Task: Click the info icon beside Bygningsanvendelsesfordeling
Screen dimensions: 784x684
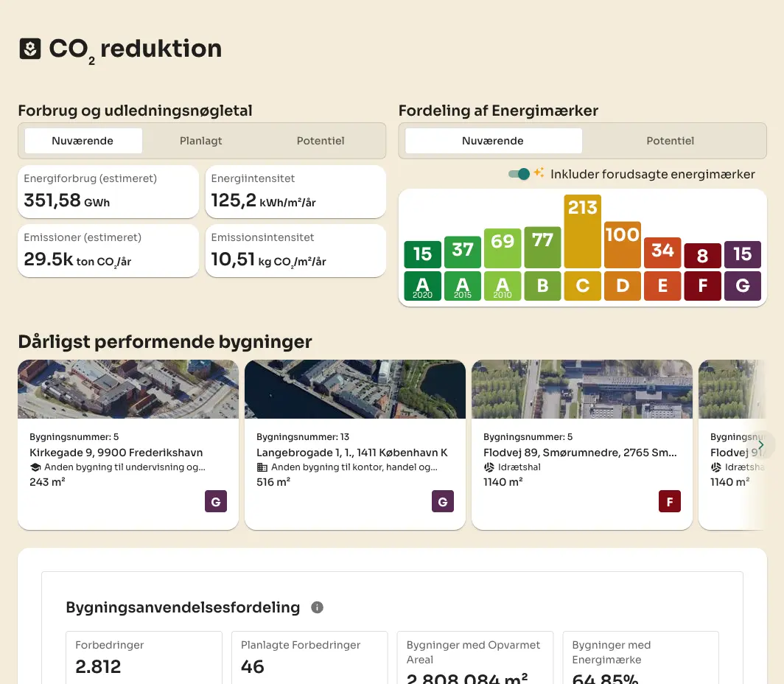Action: 317,607
